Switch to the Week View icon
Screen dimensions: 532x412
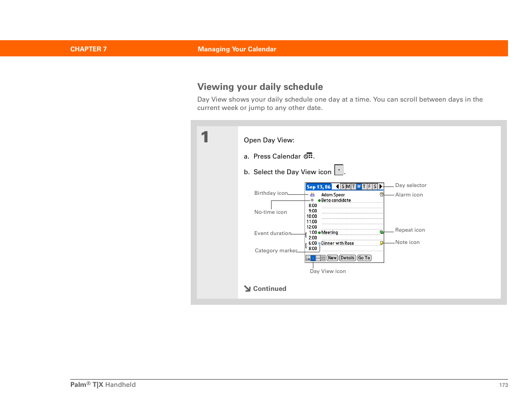click(318, 258)
